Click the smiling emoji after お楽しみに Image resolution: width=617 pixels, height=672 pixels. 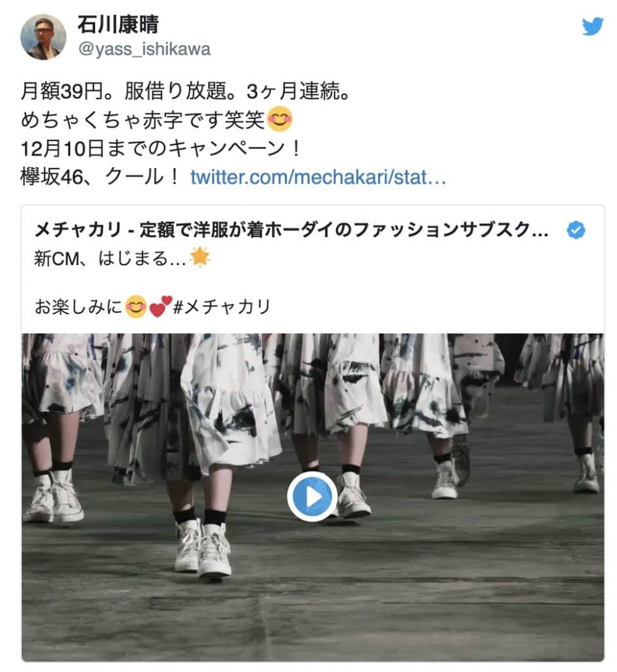tap(136, 307)
